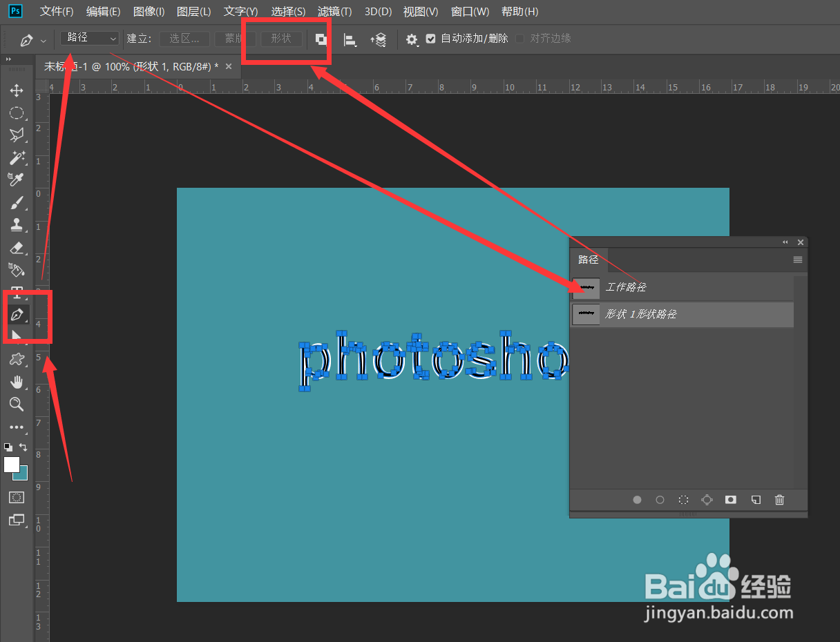This screenshot has width=840, height=642.
Task: Select the Polygonal Lasso tool
Action: (x=17, y=135)
